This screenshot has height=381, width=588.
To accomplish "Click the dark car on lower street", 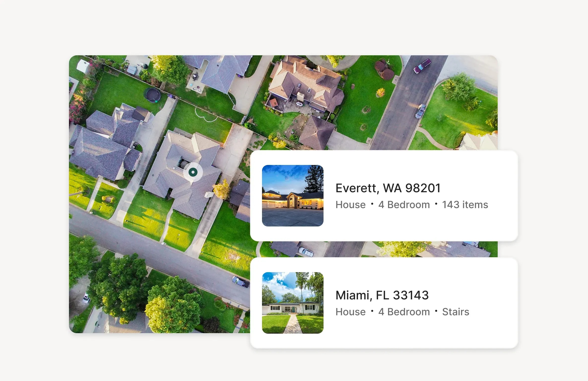I will (x=240, y=282).
